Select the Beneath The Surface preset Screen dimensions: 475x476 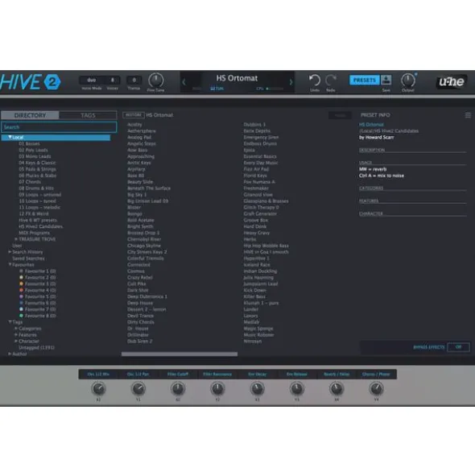tap(149, 188)
